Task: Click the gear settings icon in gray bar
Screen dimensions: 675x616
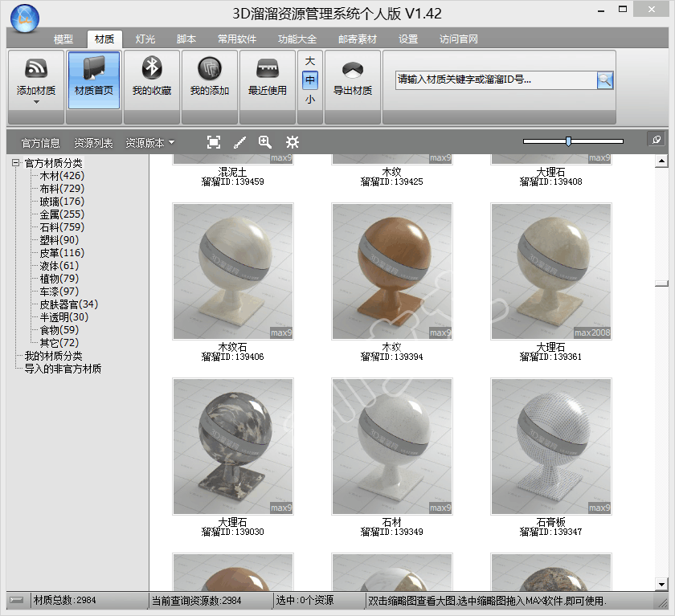Action: click(292, 142)
